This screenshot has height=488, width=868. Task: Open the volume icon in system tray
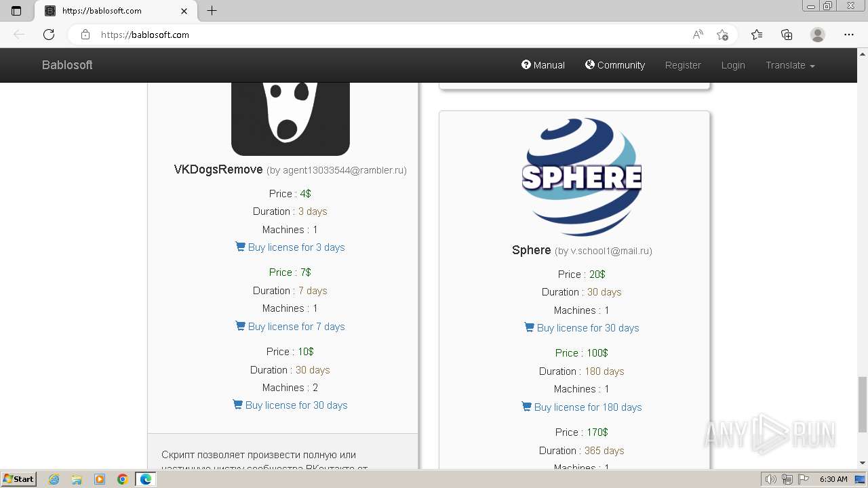(x=771, y=479)
